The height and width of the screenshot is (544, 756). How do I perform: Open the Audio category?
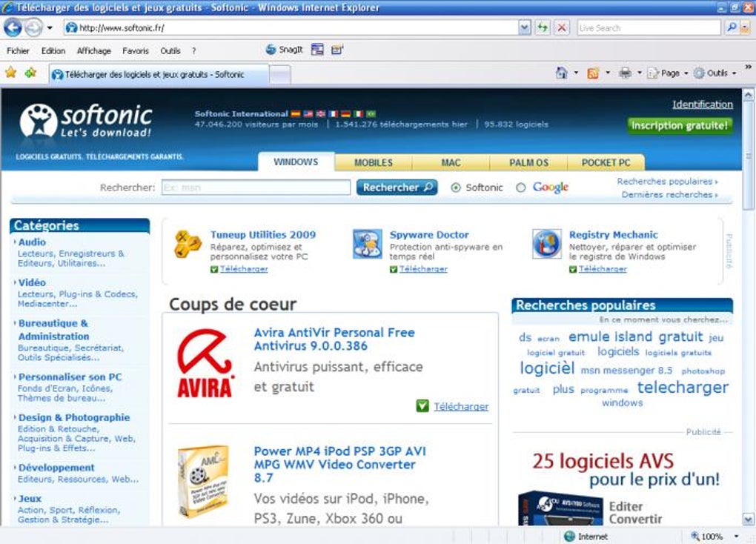33,242
